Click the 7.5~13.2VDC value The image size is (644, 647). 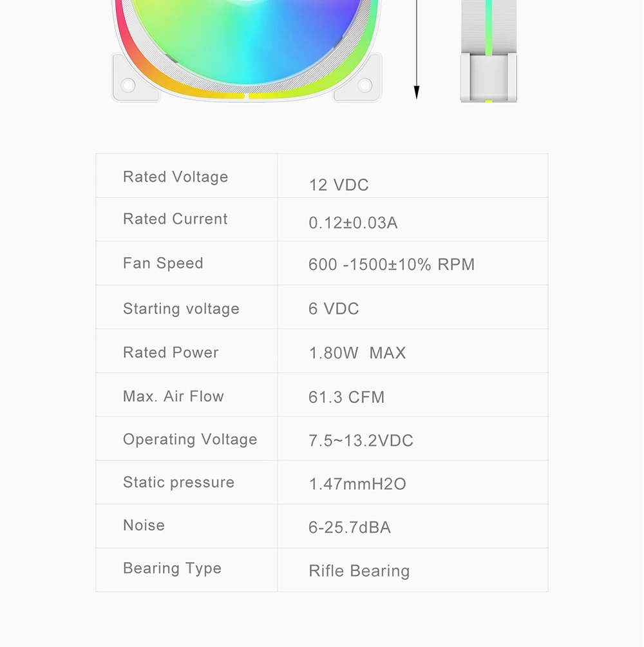361,441
